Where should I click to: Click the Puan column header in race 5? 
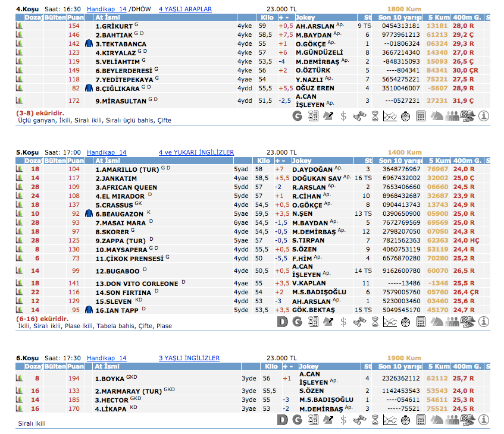(74, 161)
